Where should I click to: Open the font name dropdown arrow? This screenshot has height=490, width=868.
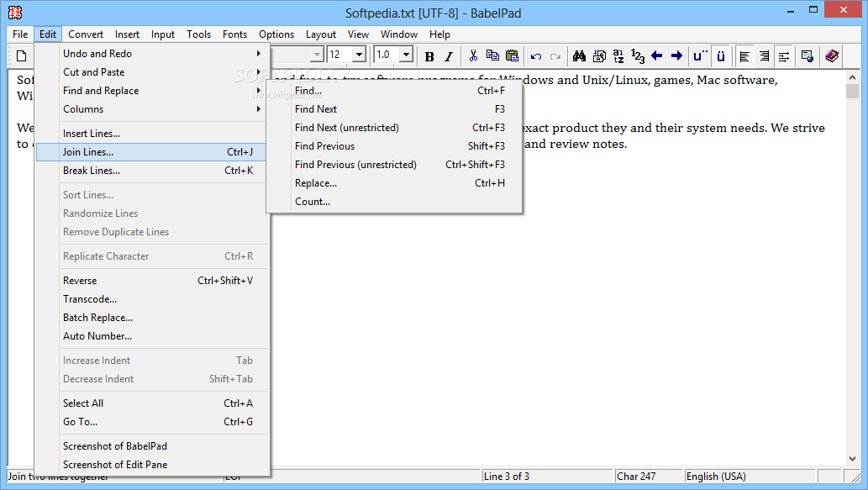tap(317, 55)
